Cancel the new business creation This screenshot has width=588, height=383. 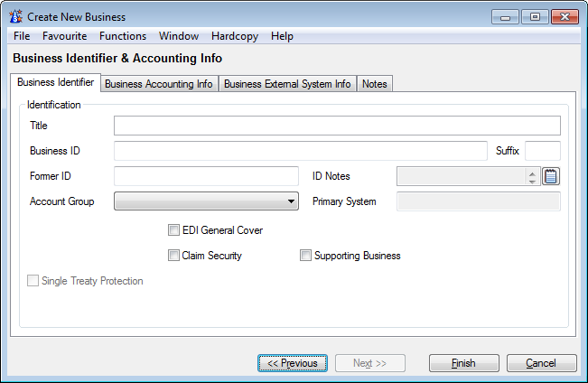541,363
